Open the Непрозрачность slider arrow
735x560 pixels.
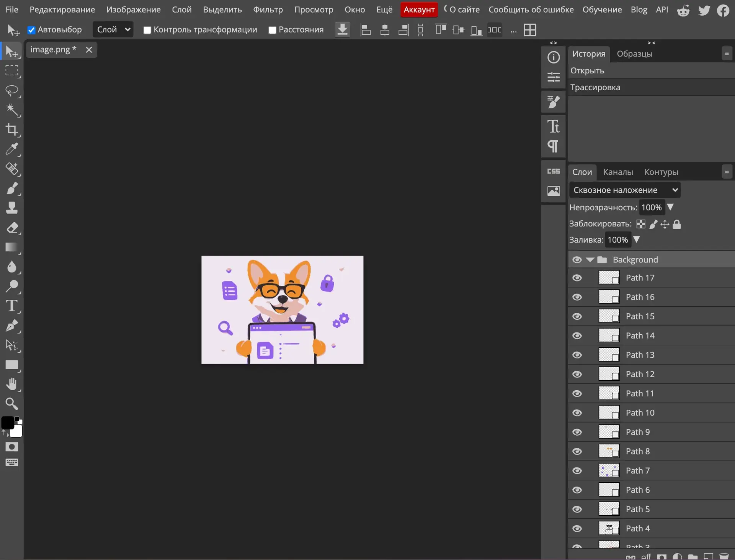(x=670, y=207)
